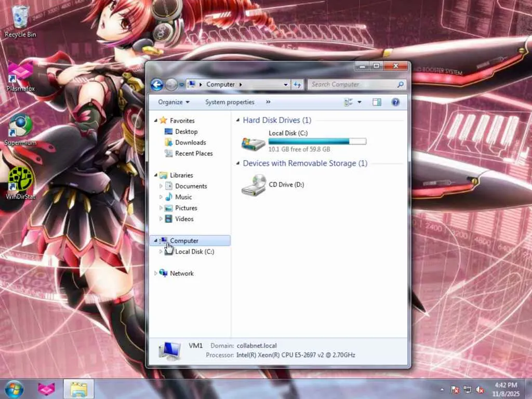Screen dimensions: 532x399
Task: Select Local Disk (C:) in the tree
Action: click(x=194, y=251)
